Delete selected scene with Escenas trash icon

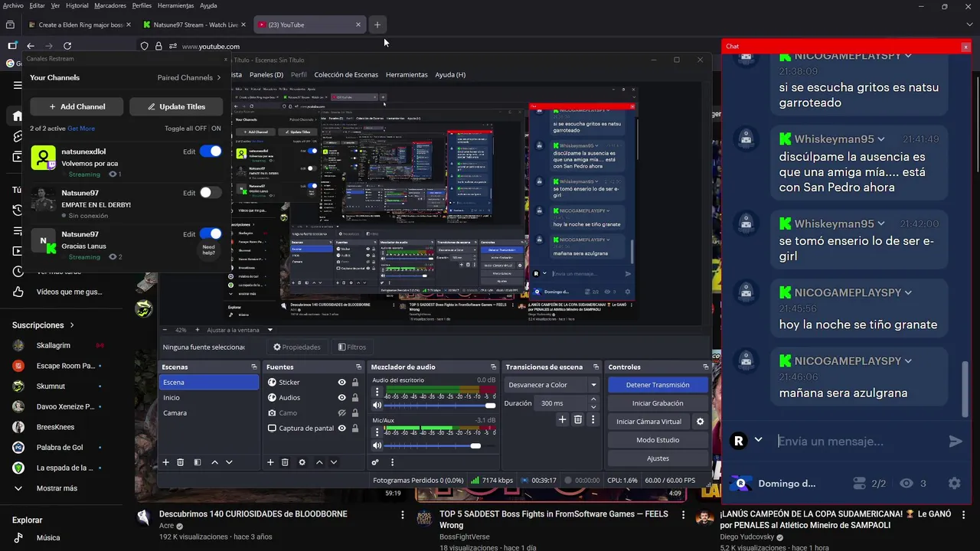[x=181, y=462]
